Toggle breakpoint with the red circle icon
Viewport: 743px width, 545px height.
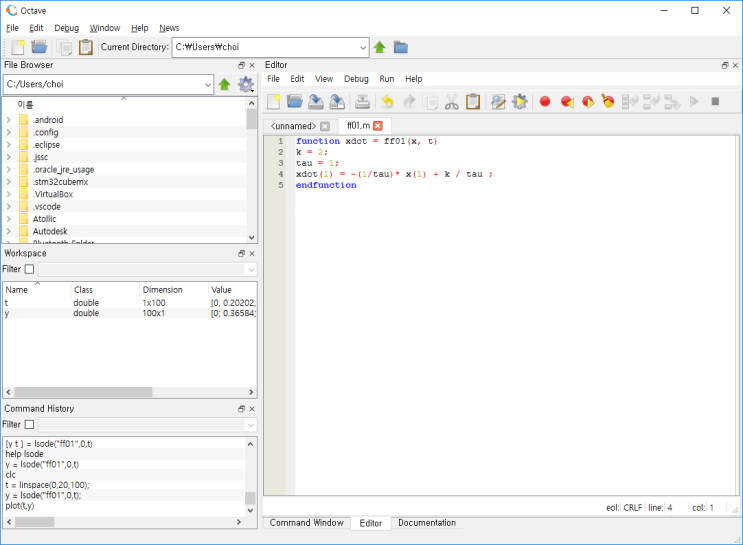545,101
